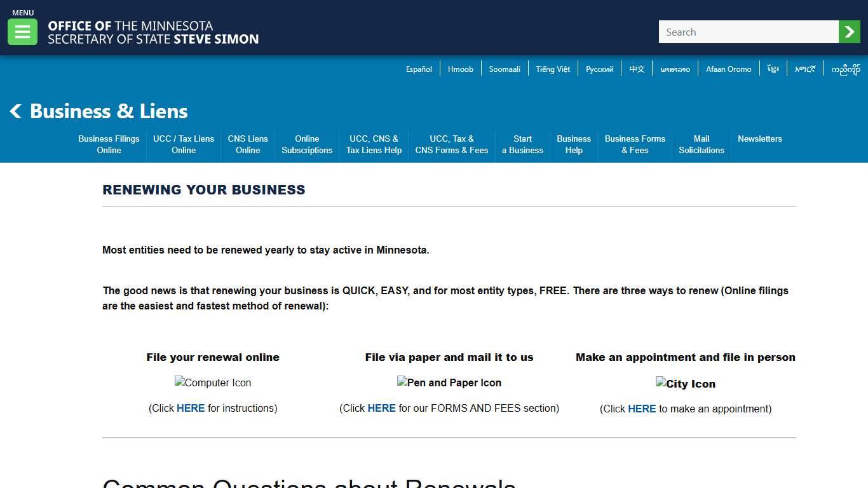
Task: Click the Secretary of State Steve Simon logo
Action: click(x=153, y=32)
